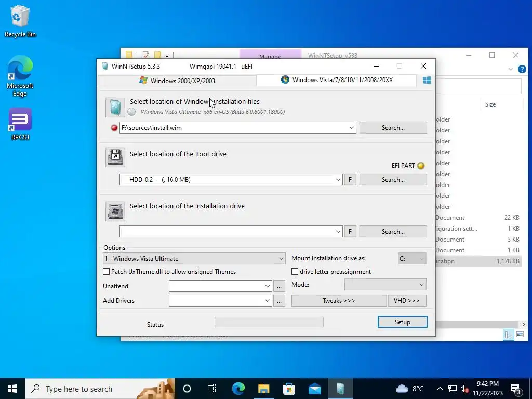Click the WinNTSetup taskbar icon
The width and height of the screenshot is (532, 399).
pyautogui.click(x=340, y=389)
